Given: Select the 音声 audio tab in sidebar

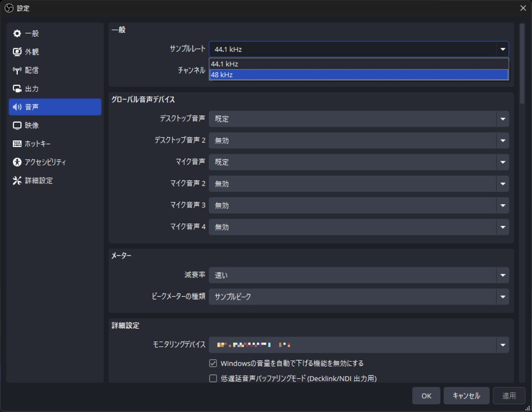Looking at the screenshot, I should point(55,107).
